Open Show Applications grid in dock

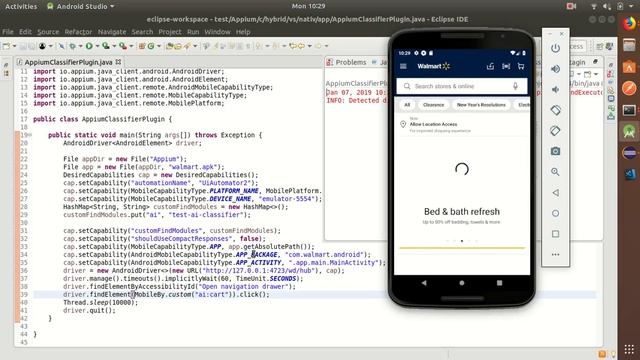629,349
